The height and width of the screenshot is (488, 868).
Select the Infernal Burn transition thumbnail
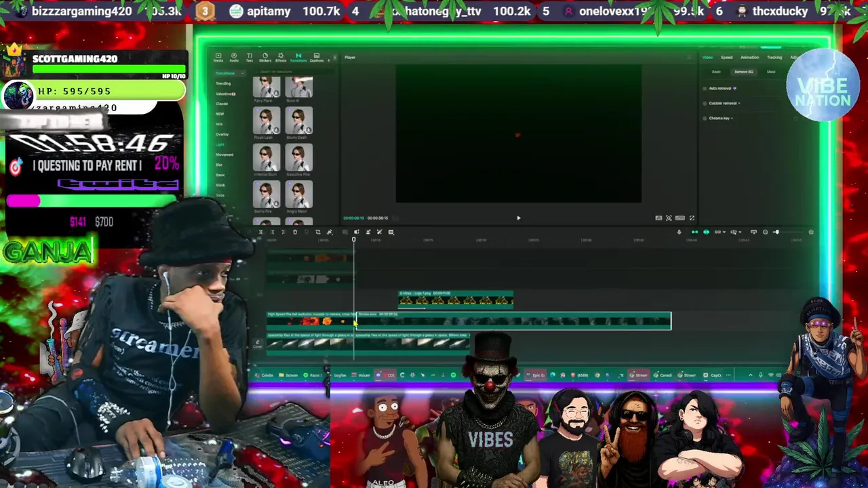coord(267,157)
